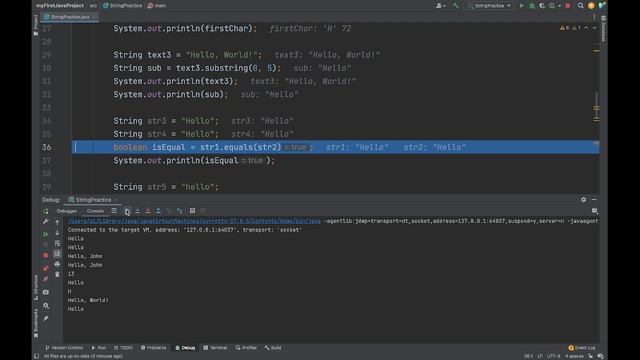Click the Step Into debugger icon
Image resolution: width=640 pixels, height=360 pixels.
coord(138,211)
